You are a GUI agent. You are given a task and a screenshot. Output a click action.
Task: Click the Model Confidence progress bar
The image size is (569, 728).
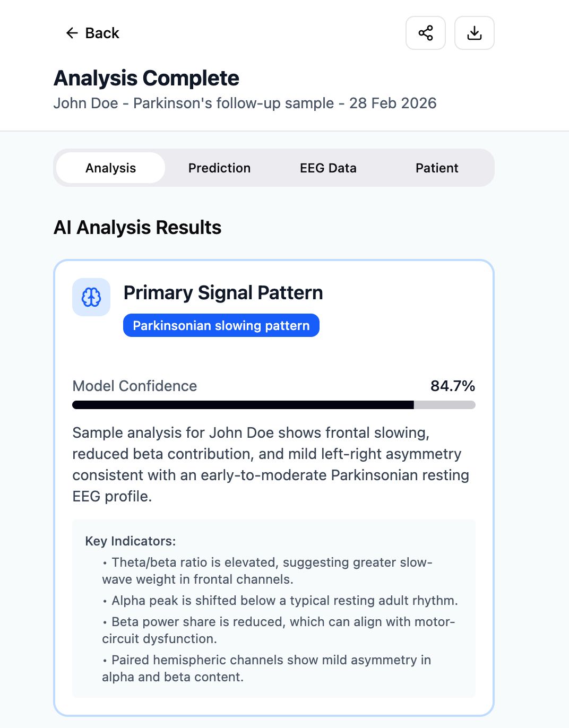click(273, 405)
